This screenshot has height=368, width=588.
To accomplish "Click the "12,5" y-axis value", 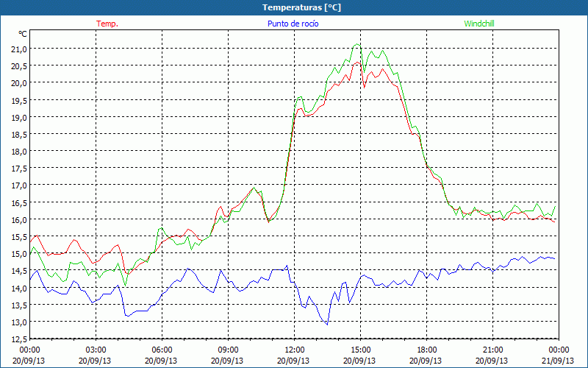I will coord(20,339).
